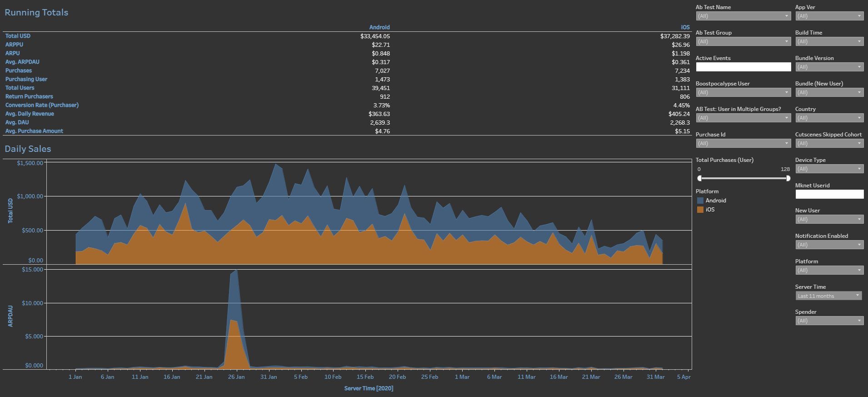Click the $1,500.00 axis label
The image size is (868, 397).
click(x=30, y=163)
